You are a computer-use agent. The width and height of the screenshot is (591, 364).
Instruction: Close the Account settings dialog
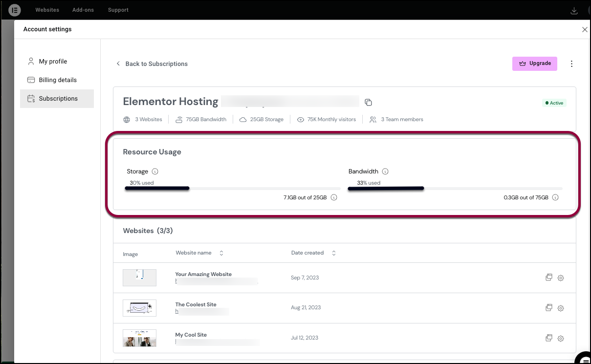[585, 29]
